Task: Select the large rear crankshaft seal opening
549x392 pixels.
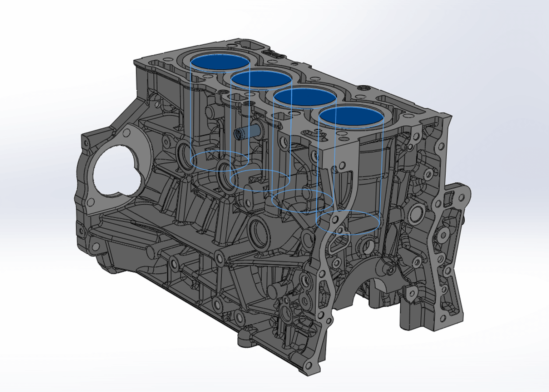Action: pos(118,172)
